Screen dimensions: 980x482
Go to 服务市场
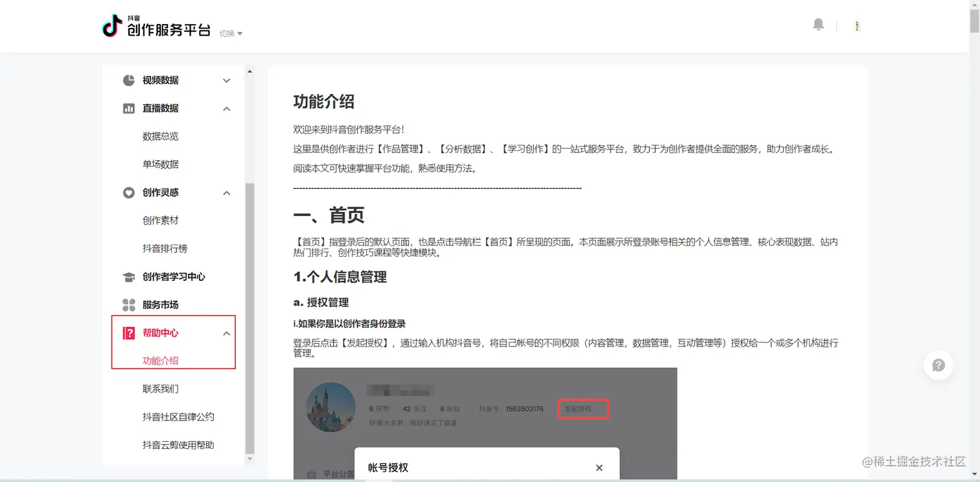[x=161, y=305]
